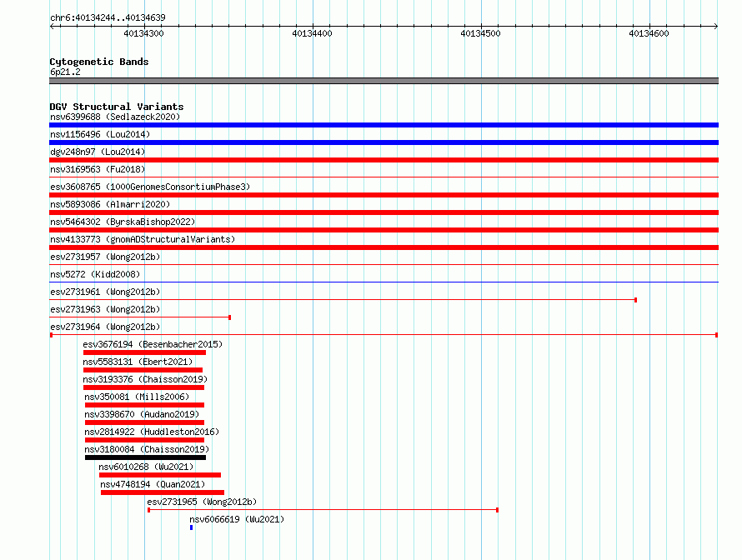The image size is (742, 560).
Task: Click the Cytogenetic Bands track title
Action: click(99, 62)
